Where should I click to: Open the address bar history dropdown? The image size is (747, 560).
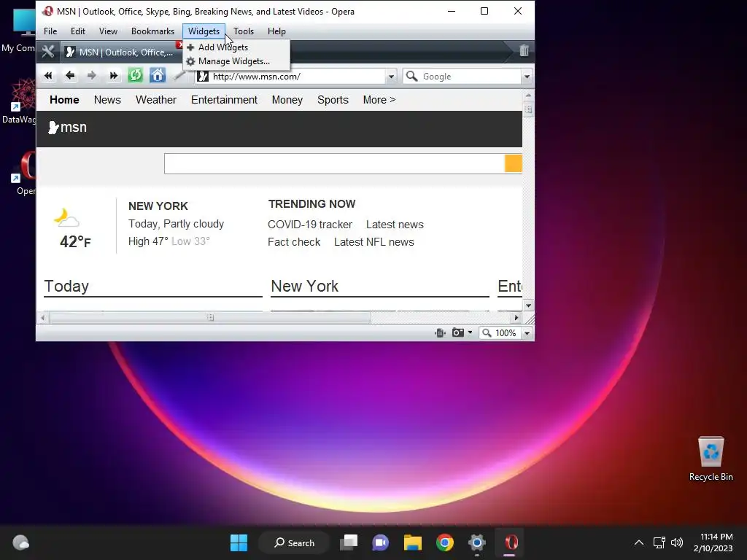(391, 76)
